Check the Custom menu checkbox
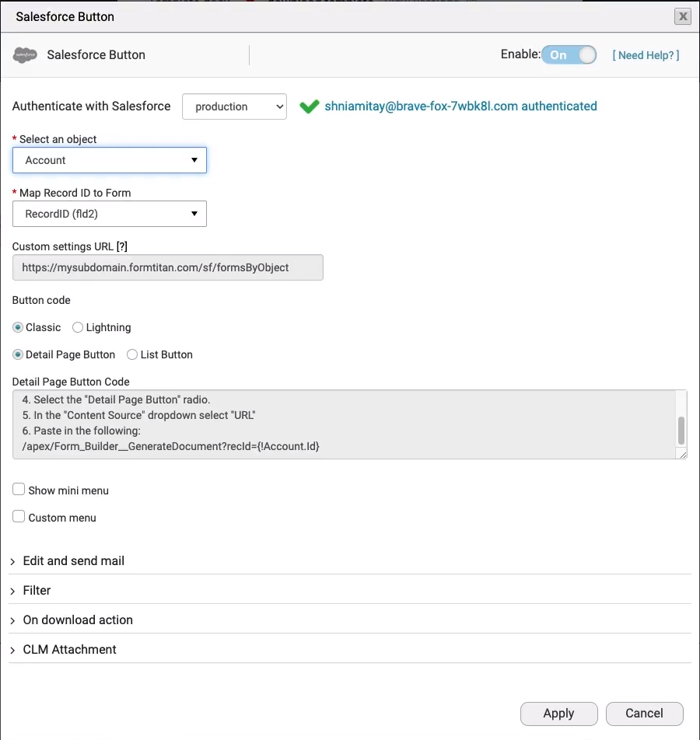Viewport: 700px width, 740px height. click(x=19, y=516)
